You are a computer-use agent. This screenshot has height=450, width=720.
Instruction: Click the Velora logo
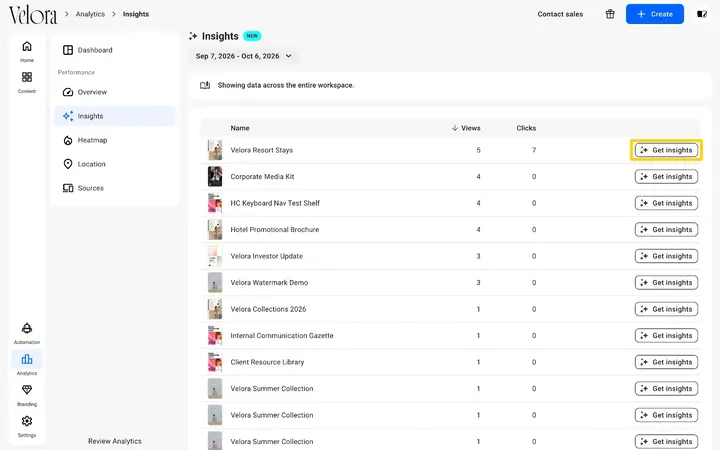(x=33, y=15)
